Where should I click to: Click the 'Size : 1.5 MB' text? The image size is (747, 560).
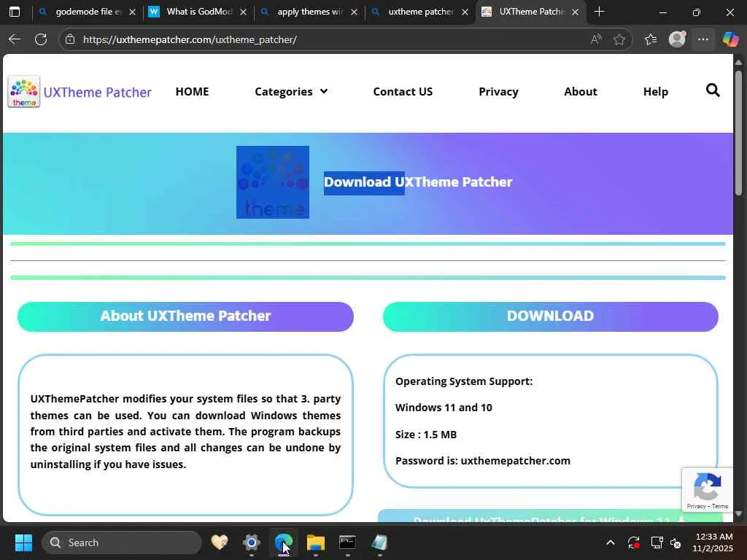tap(426, 435)
